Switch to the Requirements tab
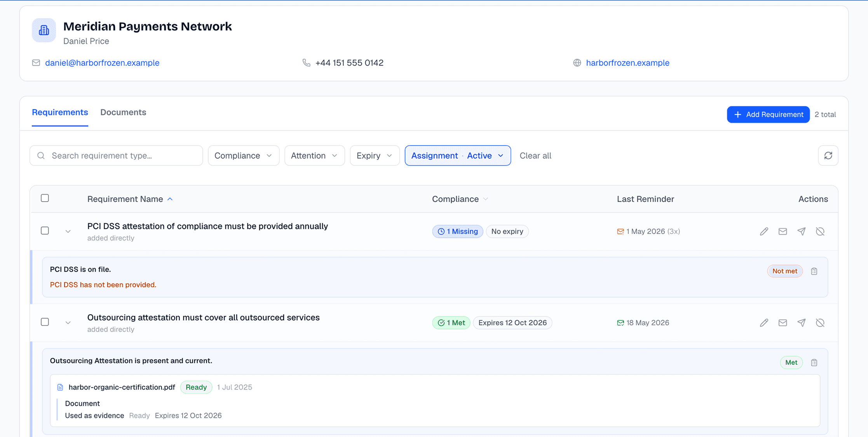868x437 pixels. tap(60, 112)
